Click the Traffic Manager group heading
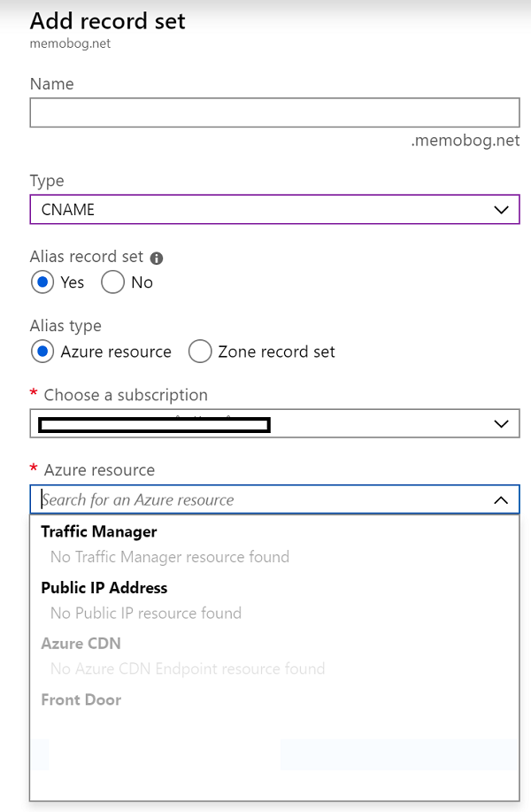The width and height of the screenshot is (531, 812). pyautogui.click(x=99, y=532)
